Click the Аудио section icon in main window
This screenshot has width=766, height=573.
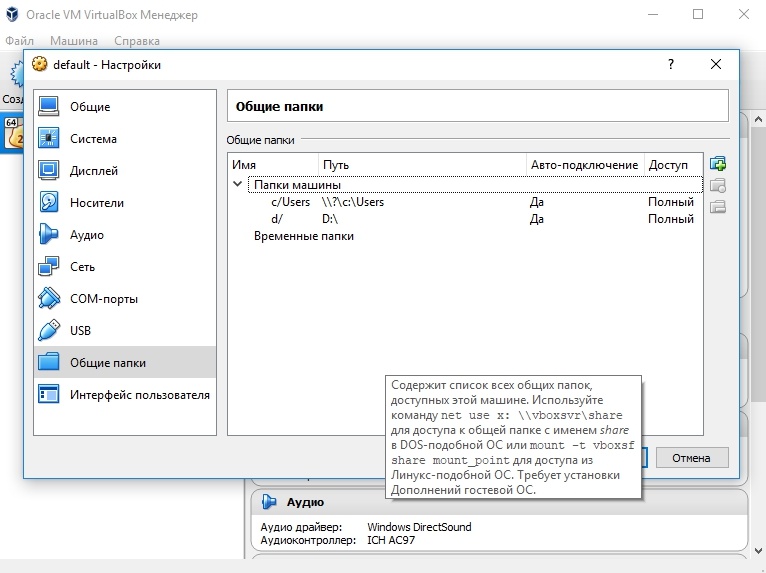269,502
